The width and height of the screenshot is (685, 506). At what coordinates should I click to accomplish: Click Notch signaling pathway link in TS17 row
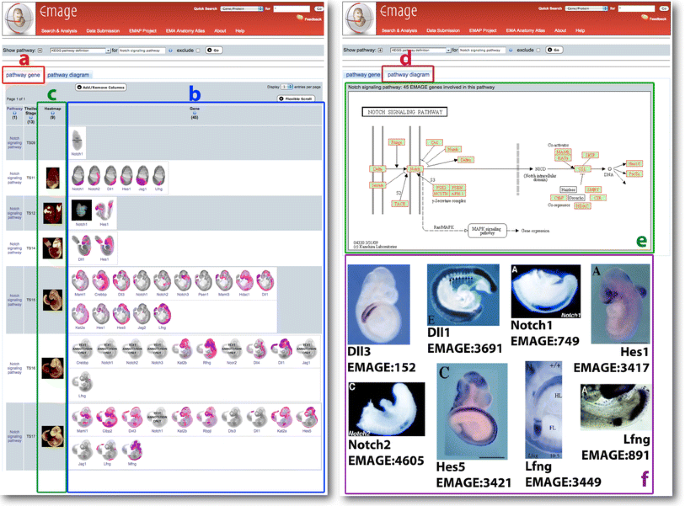click(x=14, y=437)
